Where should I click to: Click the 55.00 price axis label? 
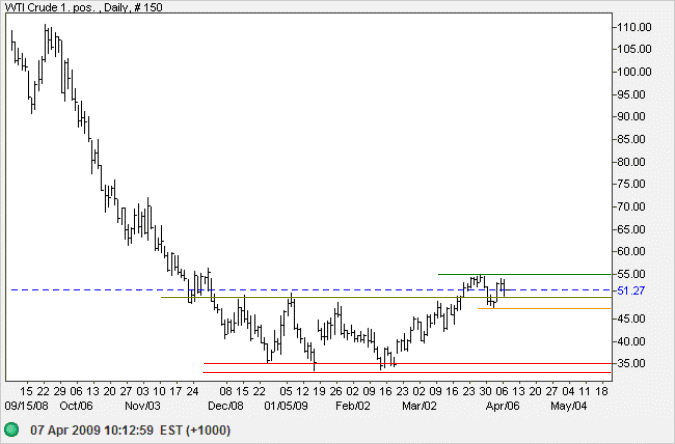[x=631, y=274]
